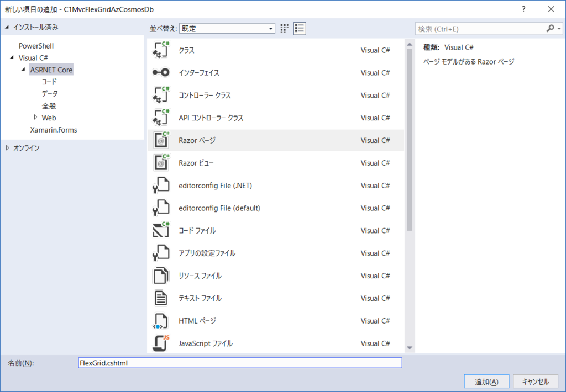Select the コード ファイル template icon

[161, 230]
